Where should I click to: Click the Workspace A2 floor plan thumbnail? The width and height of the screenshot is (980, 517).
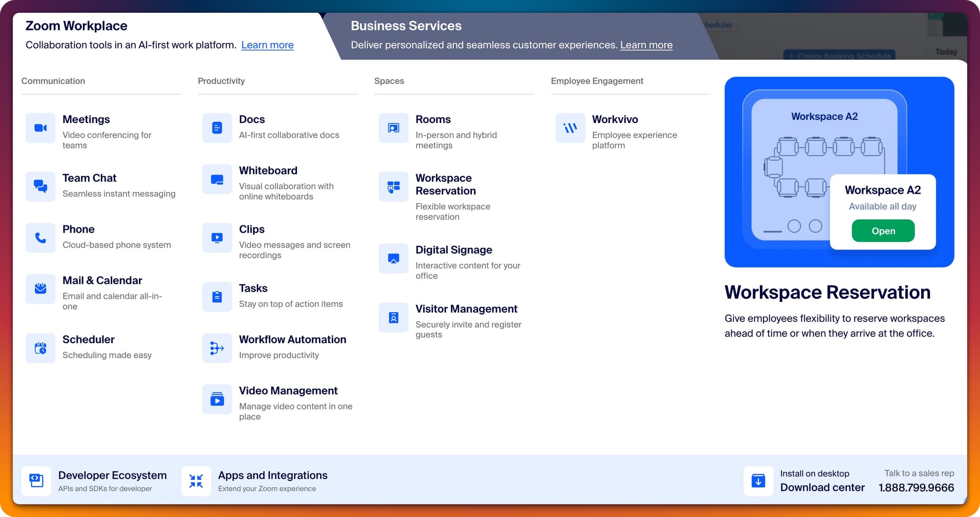click(824, 167)
